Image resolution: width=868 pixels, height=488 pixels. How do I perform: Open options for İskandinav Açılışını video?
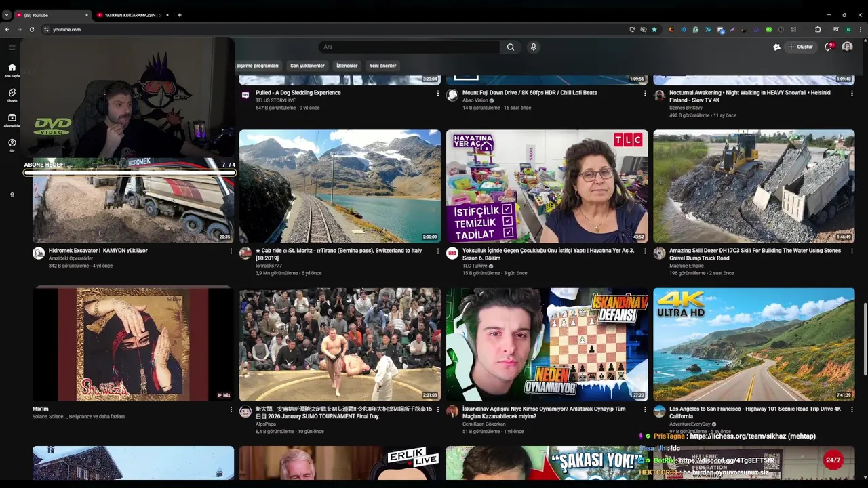645,410
